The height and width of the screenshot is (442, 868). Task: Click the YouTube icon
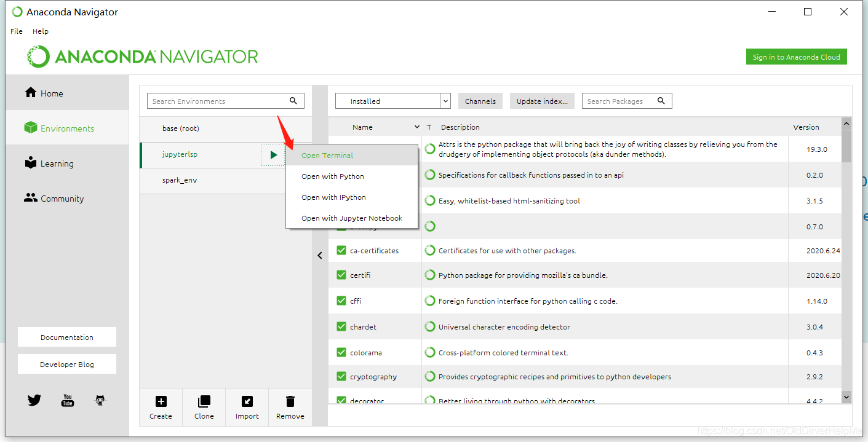pyautogui.click(x=68, y=400)
